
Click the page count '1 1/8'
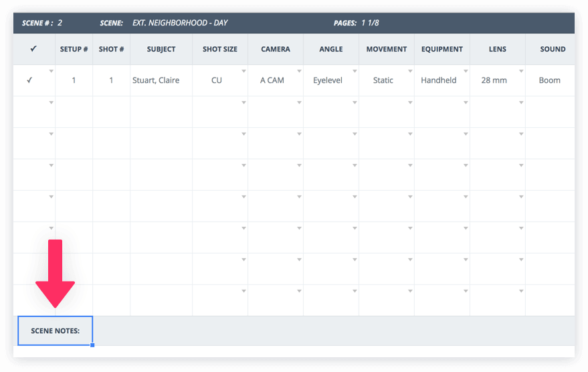click(x=370, y=23)
